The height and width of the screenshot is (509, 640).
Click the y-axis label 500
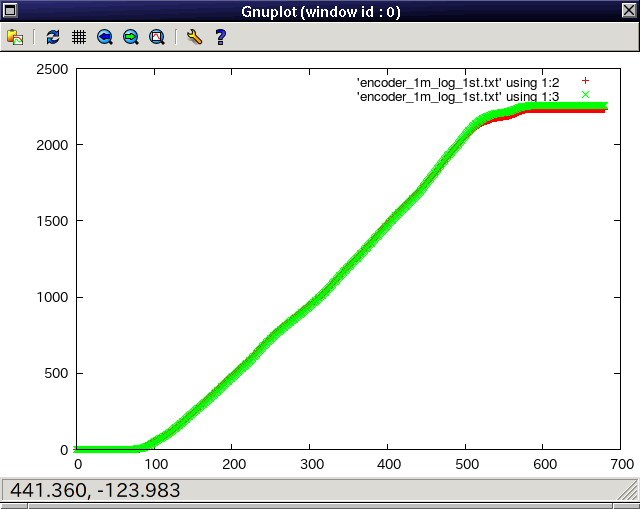[x=56, y=373]
